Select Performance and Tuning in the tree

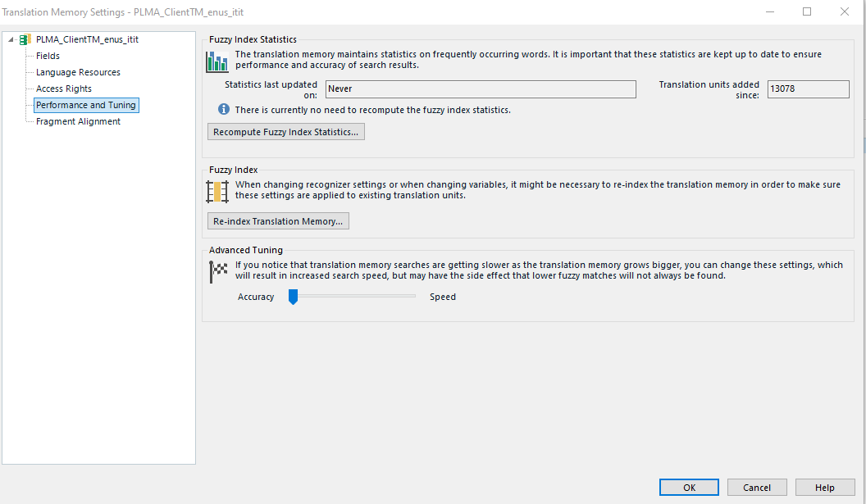tap(86, 105)
